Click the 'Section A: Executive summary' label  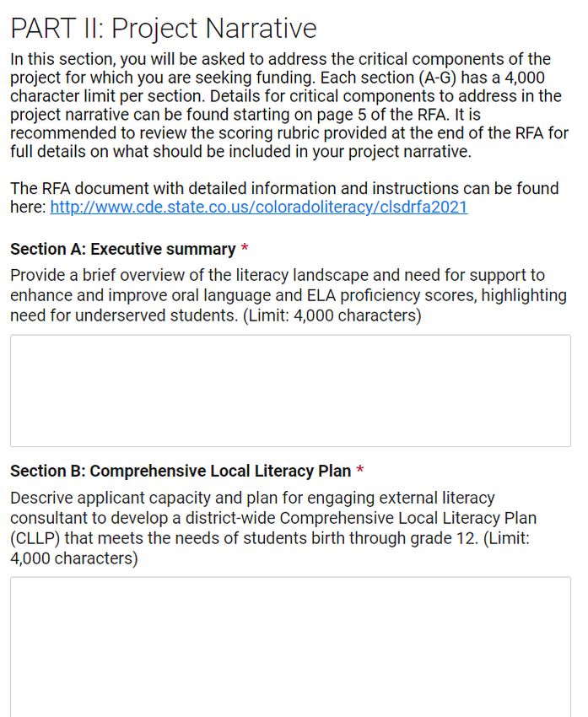(122, 249)
